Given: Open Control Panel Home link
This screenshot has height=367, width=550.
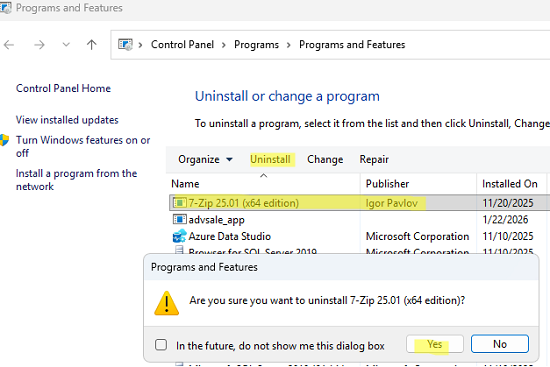Looking at the screenshot, I should point(63,88).
